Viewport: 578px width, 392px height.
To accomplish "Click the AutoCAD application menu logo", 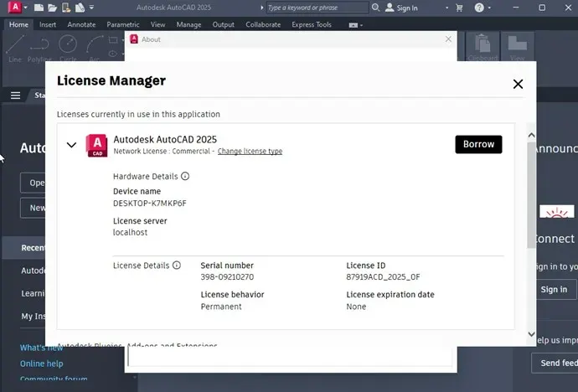I will click(15, 7).
